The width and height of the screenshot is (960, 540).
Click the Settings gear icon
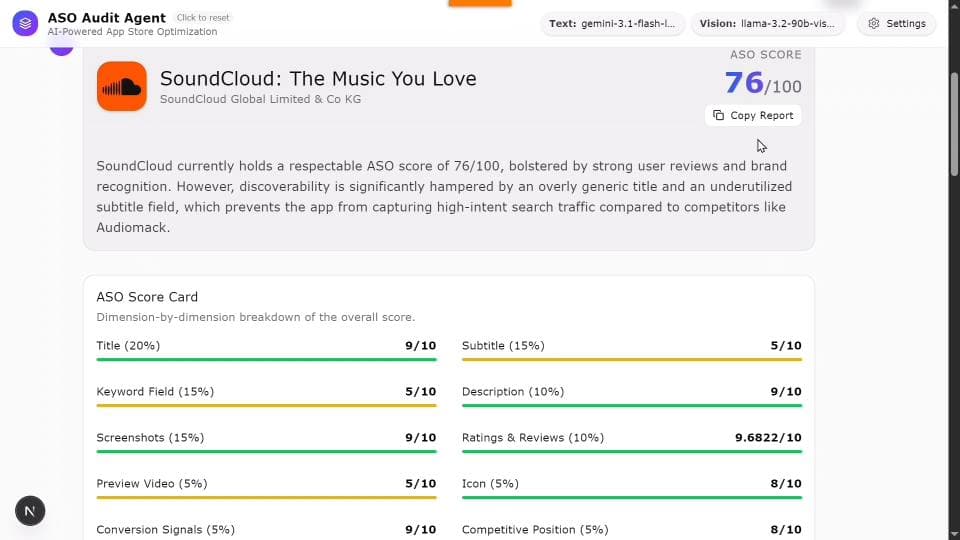pos(874,23)
